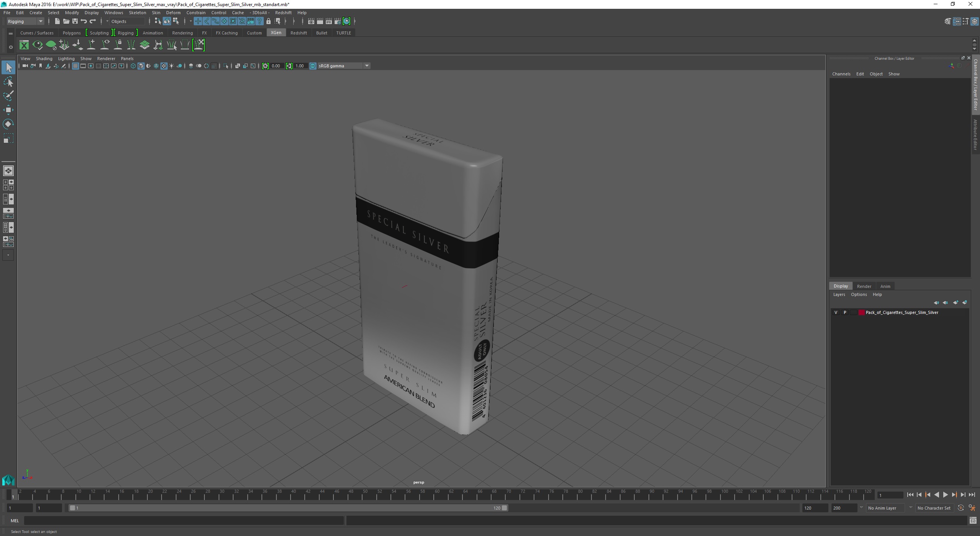Open the Objects selection mask dropdown
The width and height of the screenshot is (980, 536).
pyautogui.click(x=127, y=21)
